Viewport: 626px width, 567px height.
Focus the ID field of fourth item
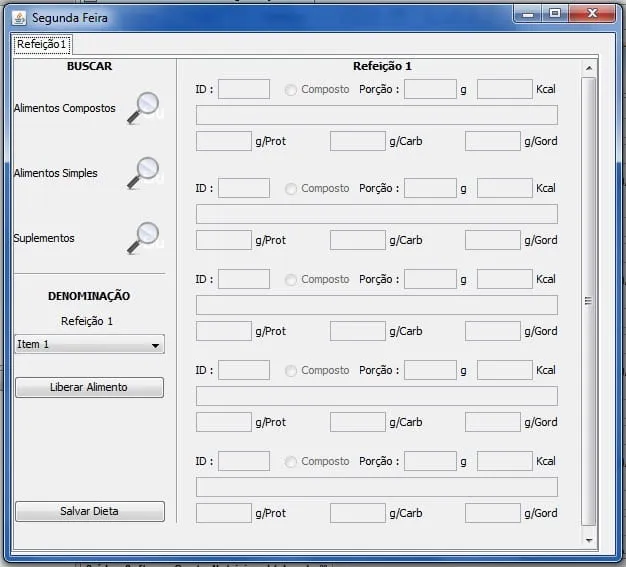[x=244, y=370]
